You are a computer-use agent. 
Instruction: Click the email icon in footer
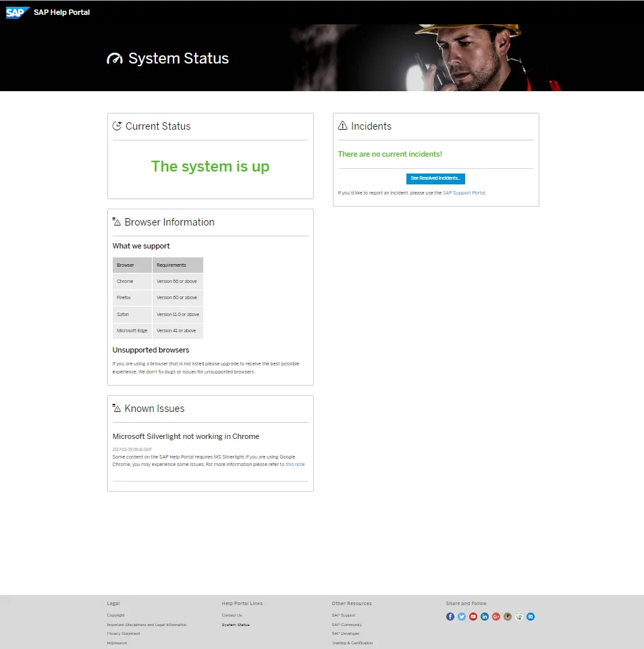point(531,617)
